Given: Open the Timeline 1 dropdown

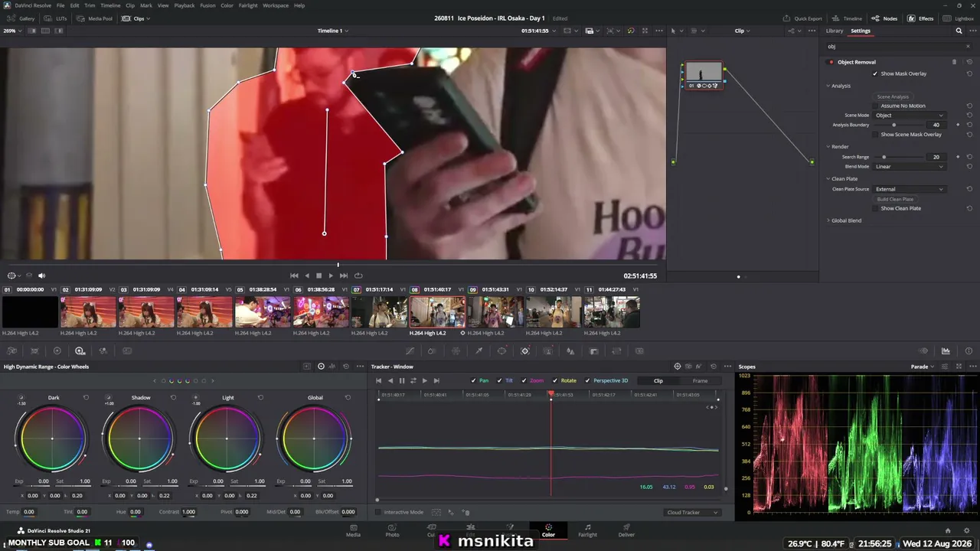Looking at the screenshot, I should point(333,31).
